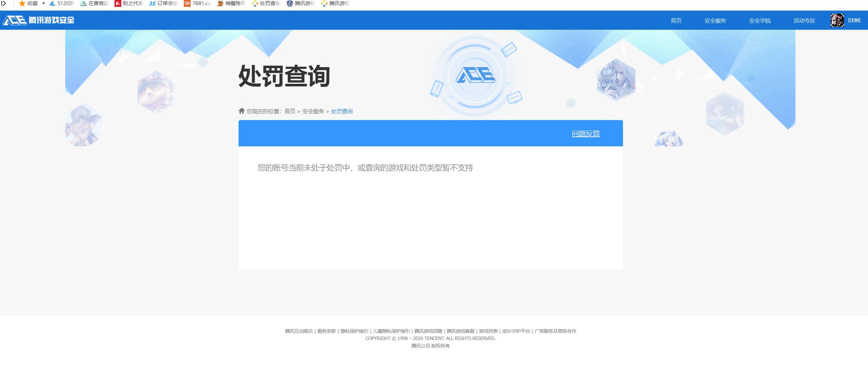Switch to the 活动专区 section
The width and height of the screenshot is (868, 380).
click(804, 20)
